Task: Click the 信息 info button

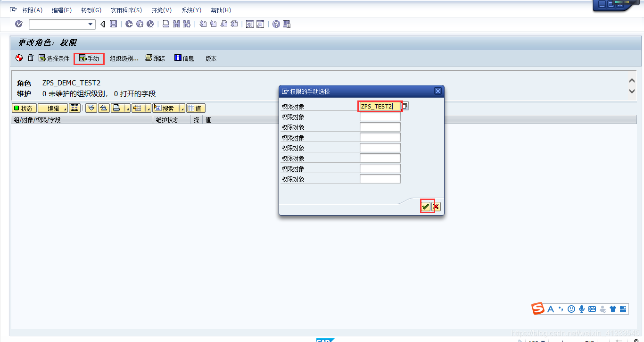Action: (184, 58)
